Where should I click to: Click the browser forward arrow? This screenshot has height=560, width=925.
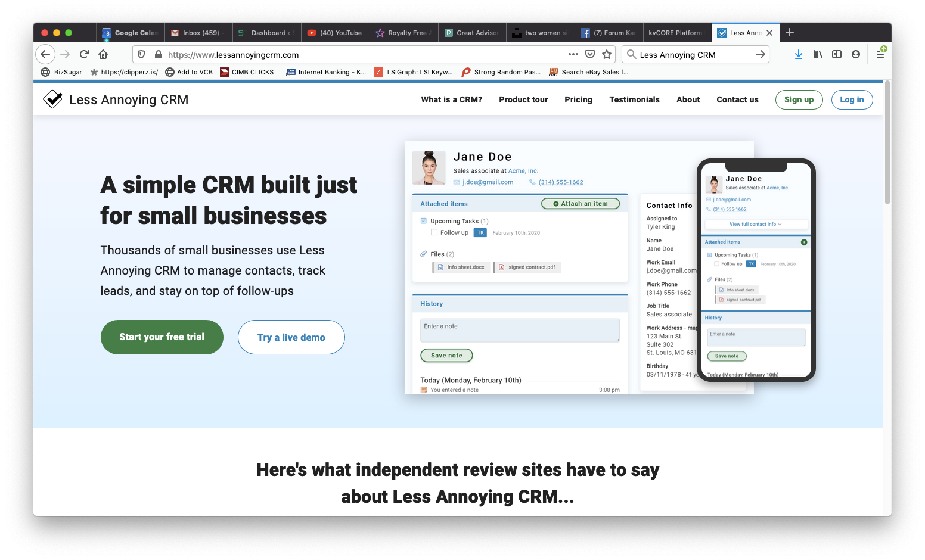point(65,54)
